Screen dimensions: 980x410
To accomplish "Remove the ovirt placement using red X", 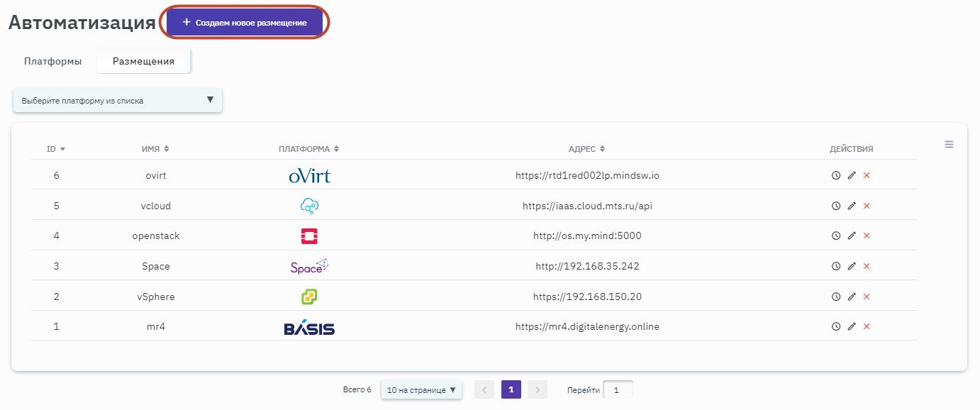I will click(x=867, y=175).
